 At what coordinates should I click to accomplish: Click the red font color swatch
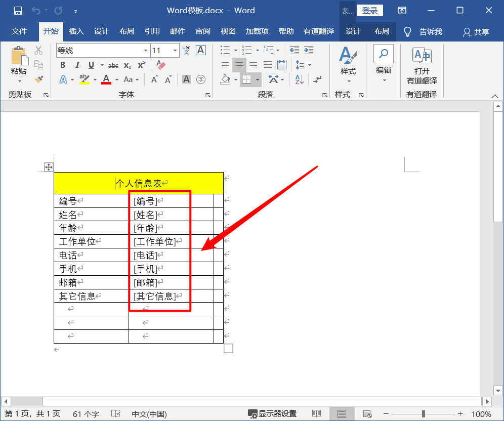click(x=106, y=79)
